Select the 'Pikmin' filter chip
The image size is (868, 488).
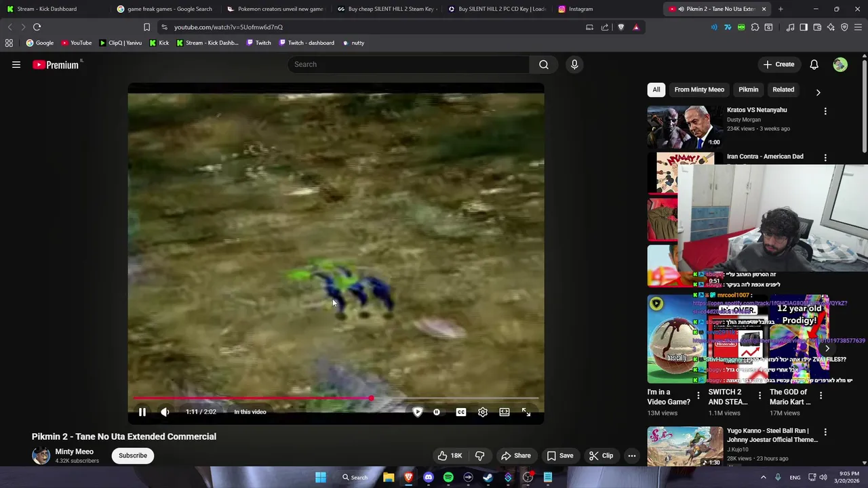pos(749,89)
